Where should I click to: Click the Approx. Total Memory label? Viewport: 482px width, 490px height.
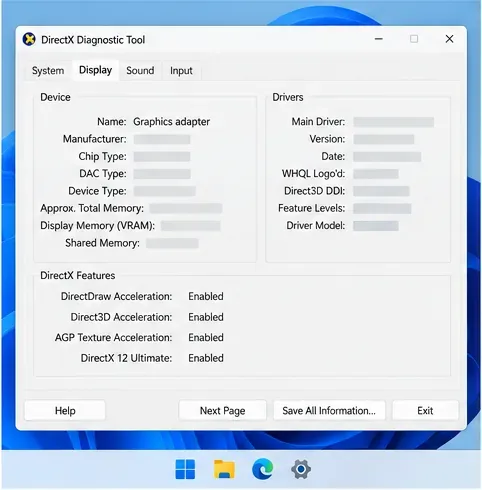coord(92,208)
